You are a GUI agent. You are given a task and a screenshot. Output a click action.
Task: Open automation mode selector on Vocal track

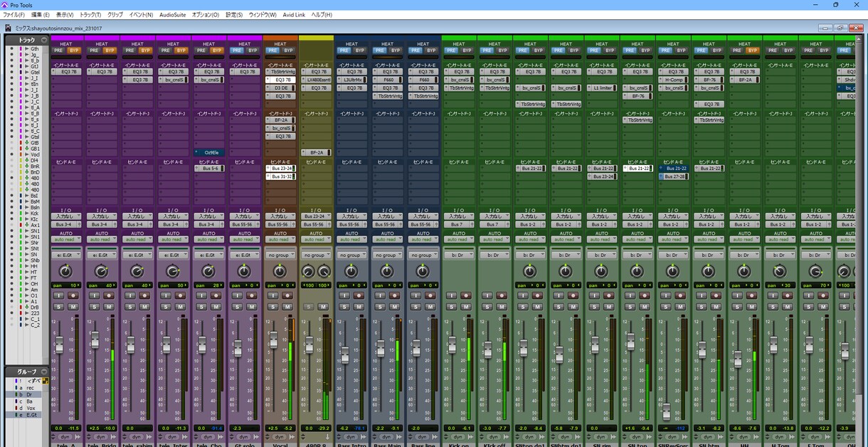[x=280, y=239]
